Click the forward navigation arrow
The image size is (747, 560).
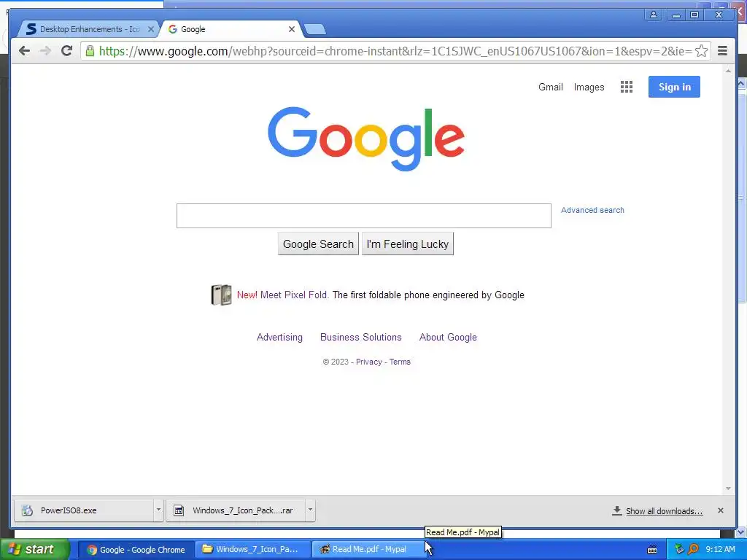coord(45,51)
